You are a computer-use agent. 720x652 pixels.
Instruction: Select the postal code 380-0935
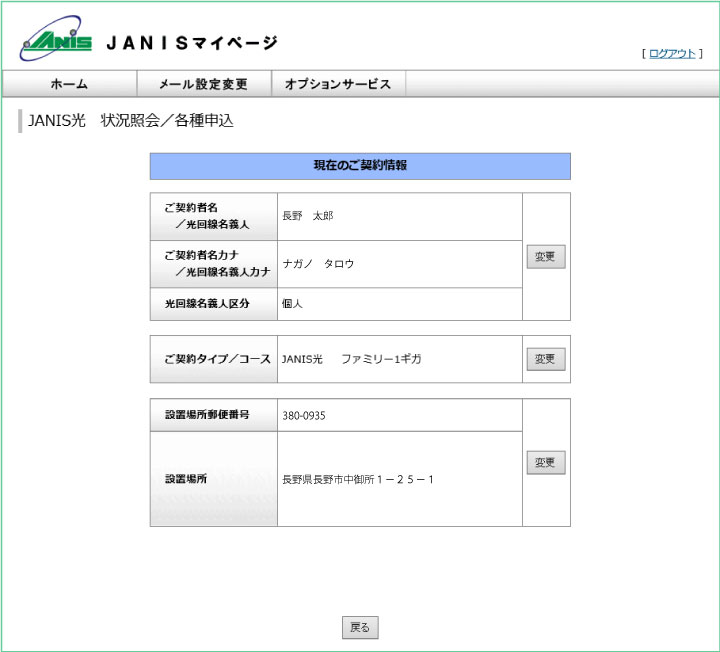point(304,416)
